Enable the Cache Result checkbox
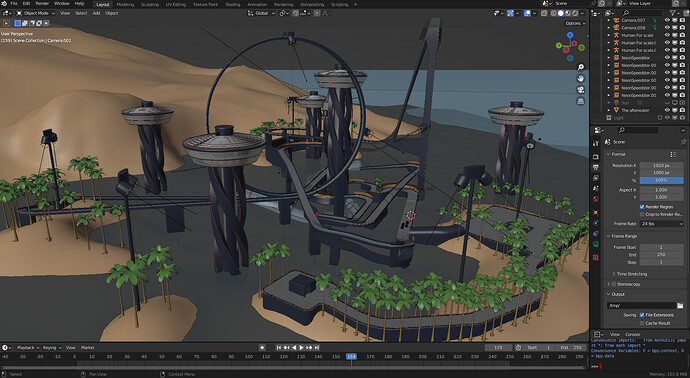 click(642, 323)
